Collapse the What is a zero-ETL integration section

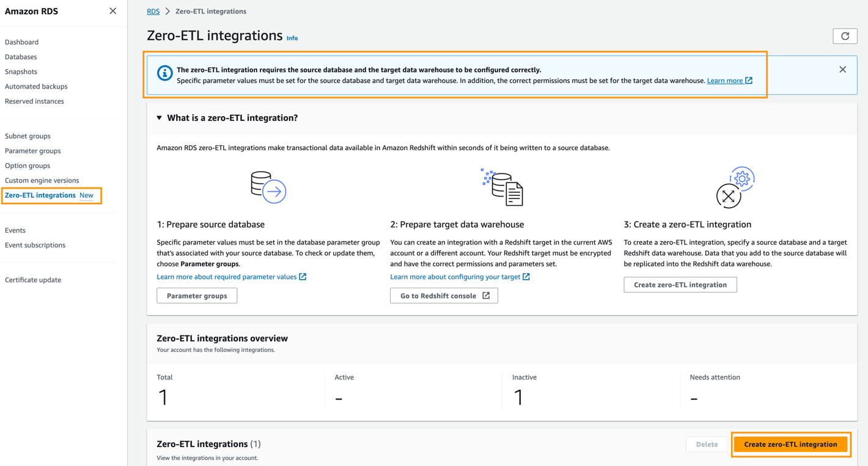point(160,118)
